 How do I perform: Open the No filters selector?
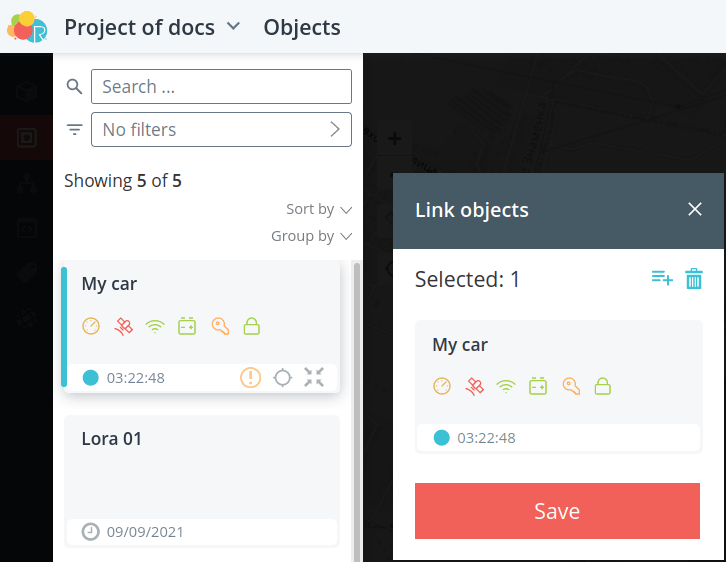pos(221,130)
